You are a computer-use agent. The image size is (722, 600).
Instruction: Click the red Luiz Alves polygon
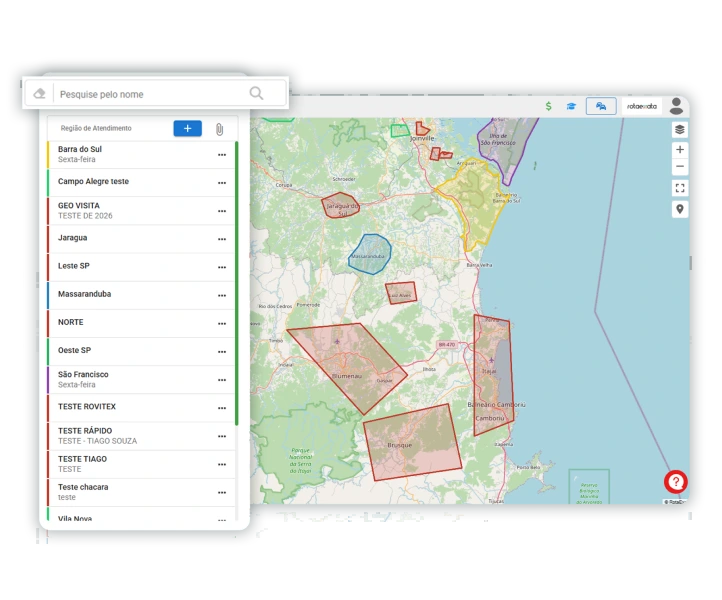(401, 293)
